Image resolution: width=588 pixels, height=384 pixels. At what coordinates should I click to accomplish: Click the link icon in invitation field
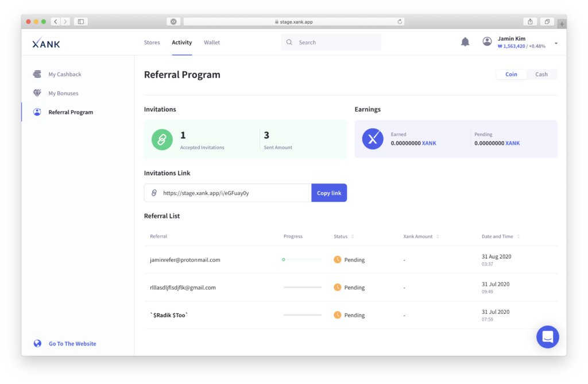click(x=154, y=193)
